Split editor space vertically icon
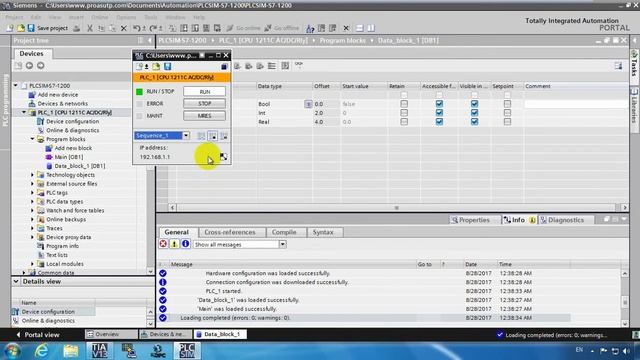Viewport: 640px width, 360px height. click(371, 28)
